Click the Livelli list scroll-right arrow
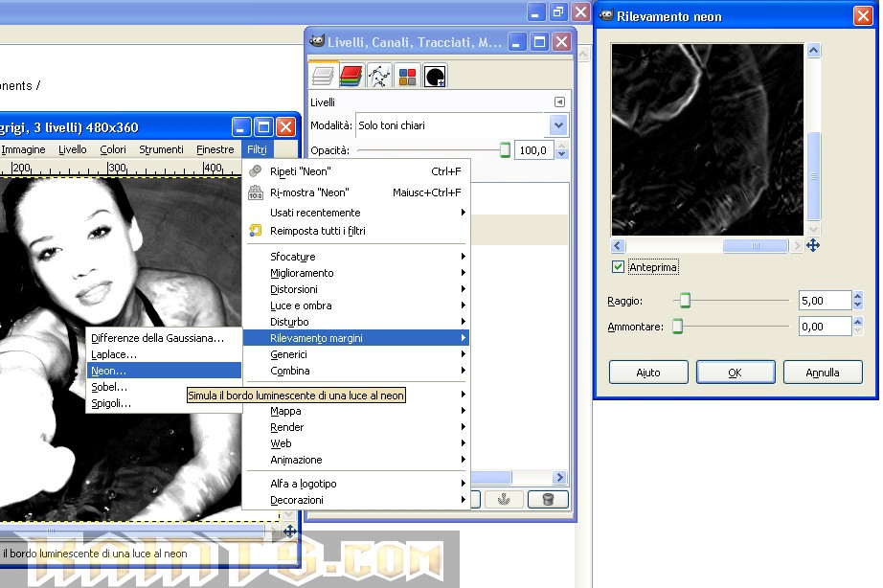883x588 pixels. (x=559, y=478)
